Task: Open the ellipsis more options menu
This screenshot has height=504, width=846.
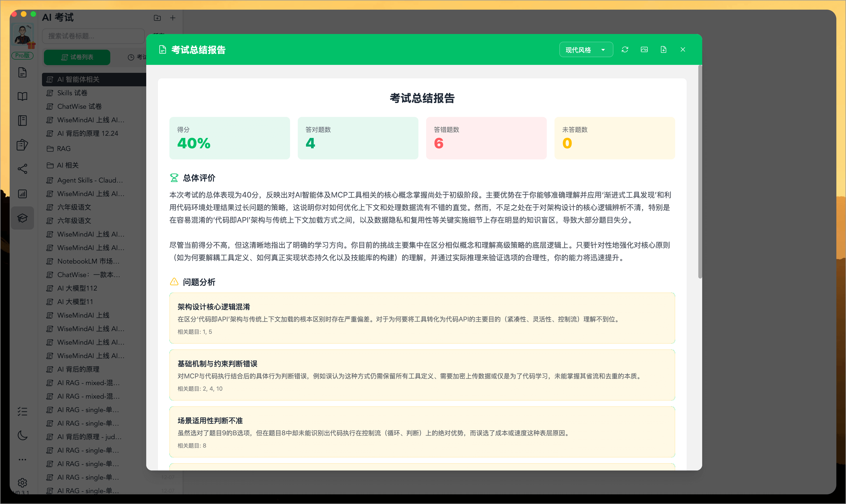Action: (x=22, y=459)
